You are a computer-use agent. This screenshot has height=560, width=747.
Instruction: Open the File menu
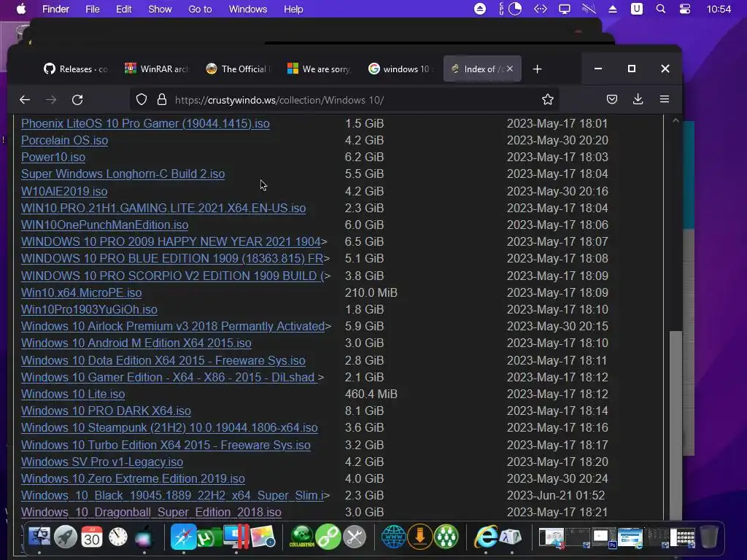point(93,9)
